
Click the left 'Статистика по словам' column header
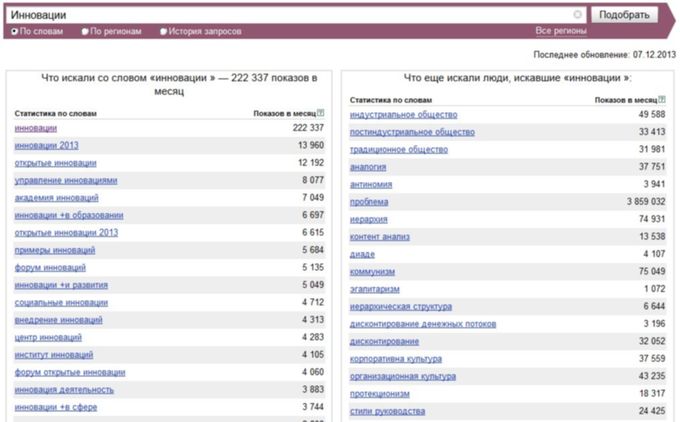click(x=56, y=113)
